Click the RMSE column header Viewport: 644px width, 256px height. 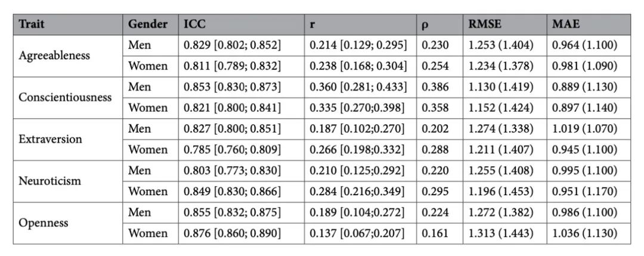tap(505, 24)
